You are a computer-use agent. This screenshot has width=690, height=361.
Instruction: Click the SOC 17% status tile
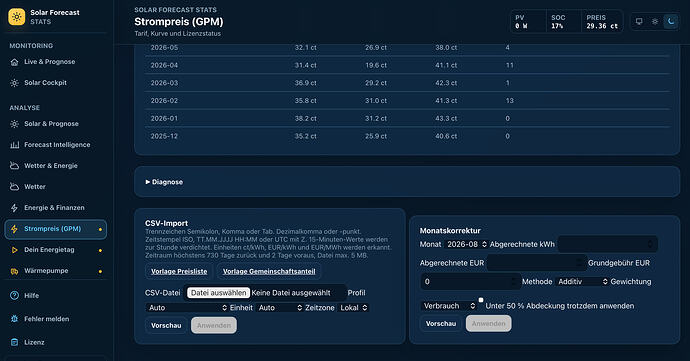click(x=564, y=22)
